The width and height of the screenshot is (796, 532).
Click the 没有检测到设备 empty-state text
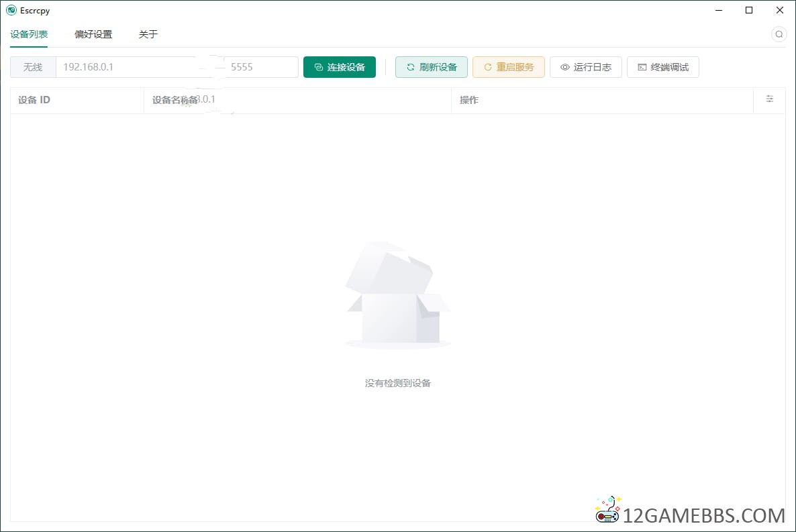click(397, 383)
